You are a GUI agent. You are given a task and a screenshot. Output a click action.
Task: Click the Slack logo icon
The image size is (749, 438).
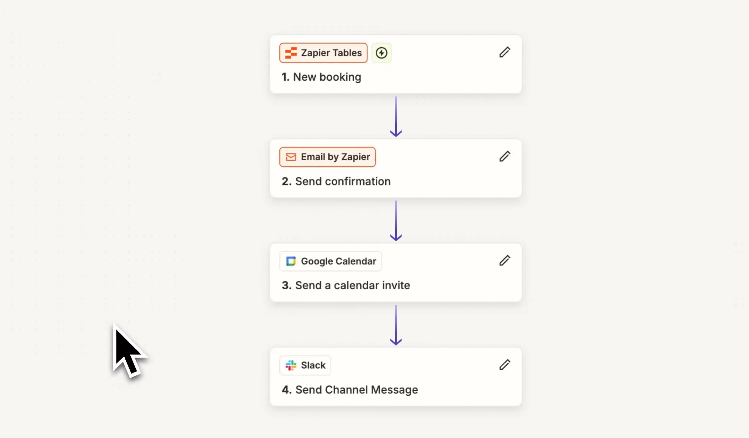[x=291, y=365]
